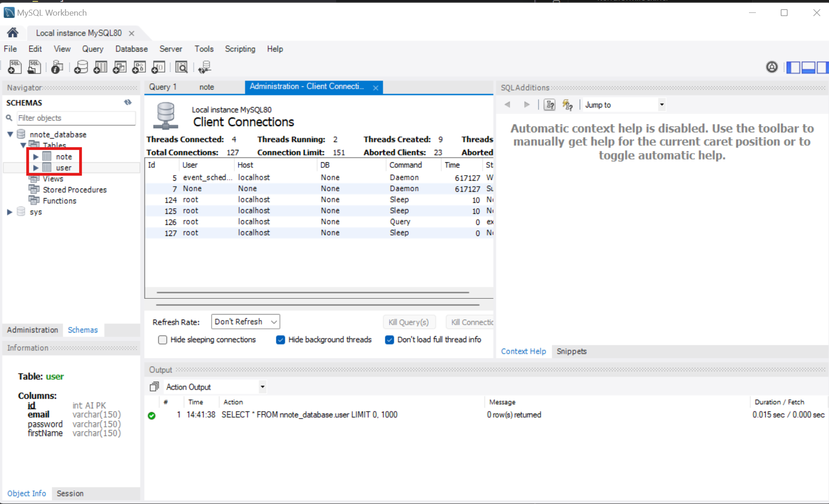Check Hide sleeping connections

(162, 340)
